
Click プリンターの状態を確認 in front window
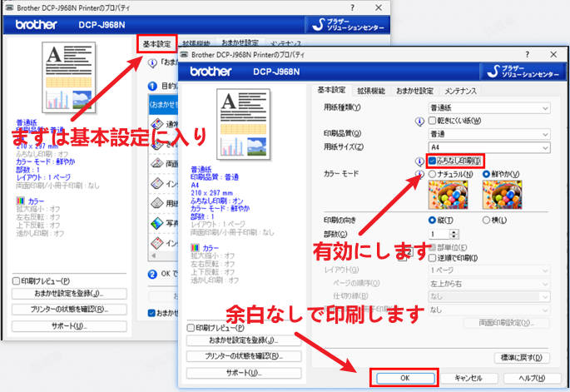coord(244,356)
